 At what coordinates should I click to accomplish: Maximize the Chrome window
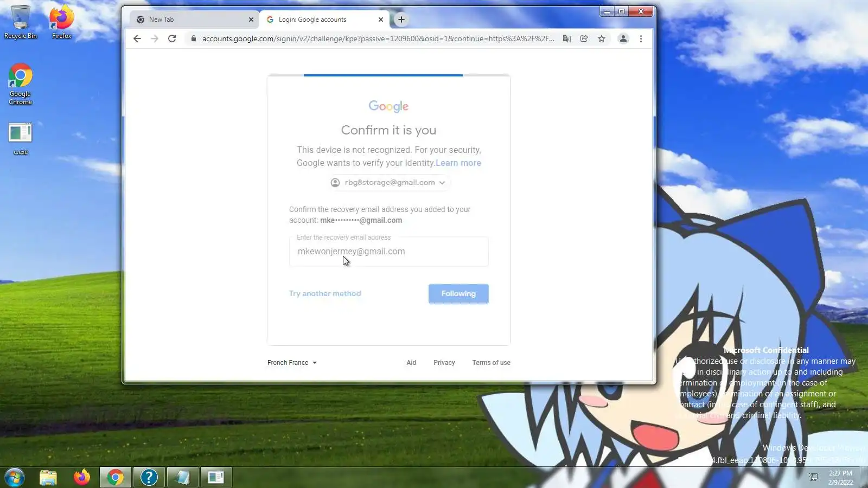point(622,11)
